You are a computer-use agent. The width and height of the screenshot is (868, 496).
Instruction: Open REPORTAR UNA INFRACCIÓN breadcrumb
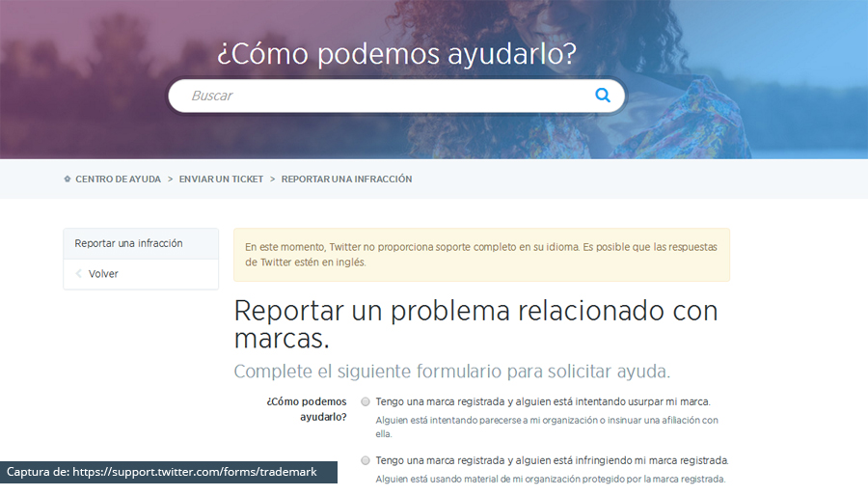click(346, 179)
